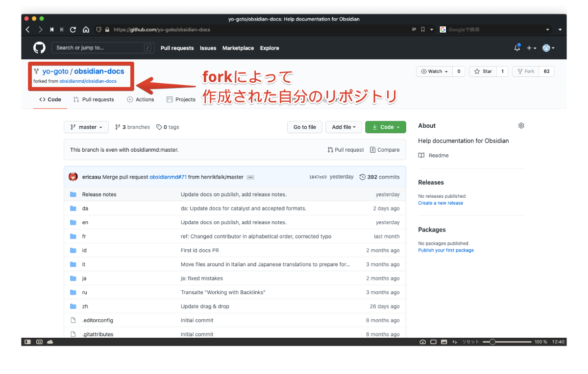Switch to repository Actions tab
Screen dimensions: 588x374
click(141, 99)
